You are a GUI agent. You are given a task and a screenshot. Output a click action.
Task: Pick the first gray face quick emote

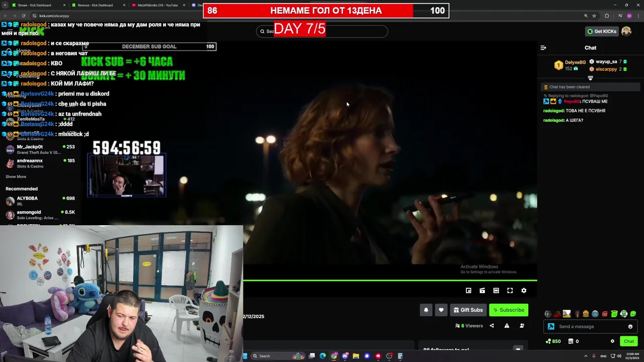coord(548,314)
